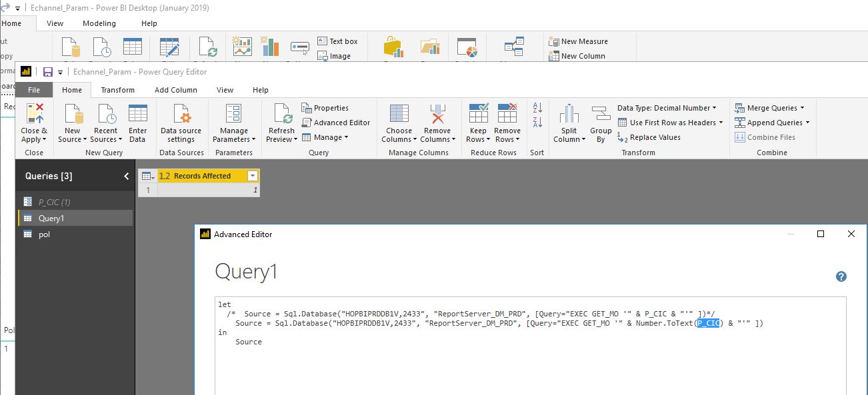Click the Combine Files button
The image size is (868, 395).
(x=765, y=137)
